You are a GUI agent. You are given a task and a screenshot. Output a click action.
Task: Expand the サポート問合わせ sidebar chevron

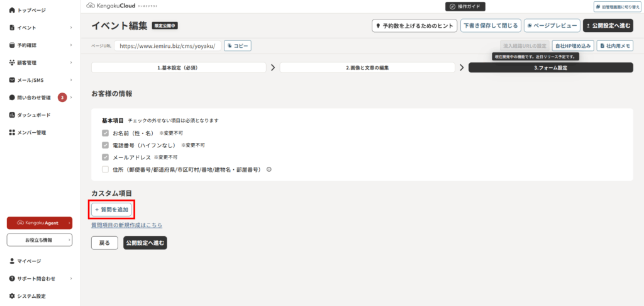tap(71, 278)
